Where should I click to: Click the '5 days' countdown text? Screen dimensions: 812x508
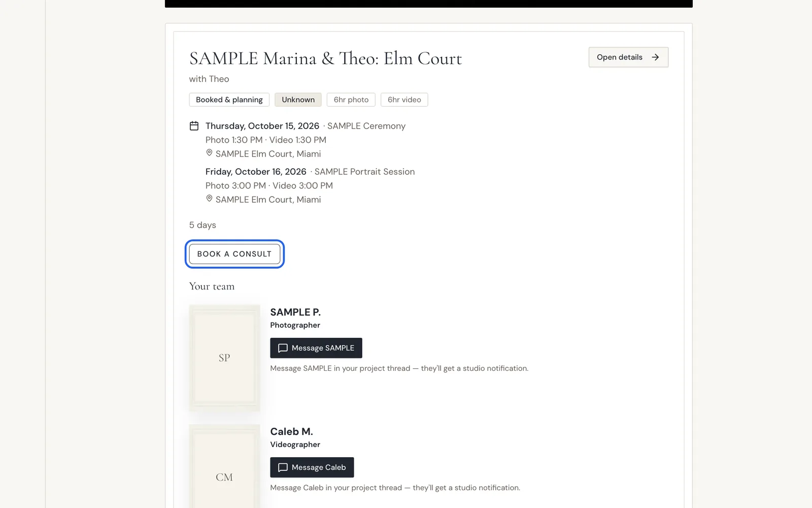[202, 225]
